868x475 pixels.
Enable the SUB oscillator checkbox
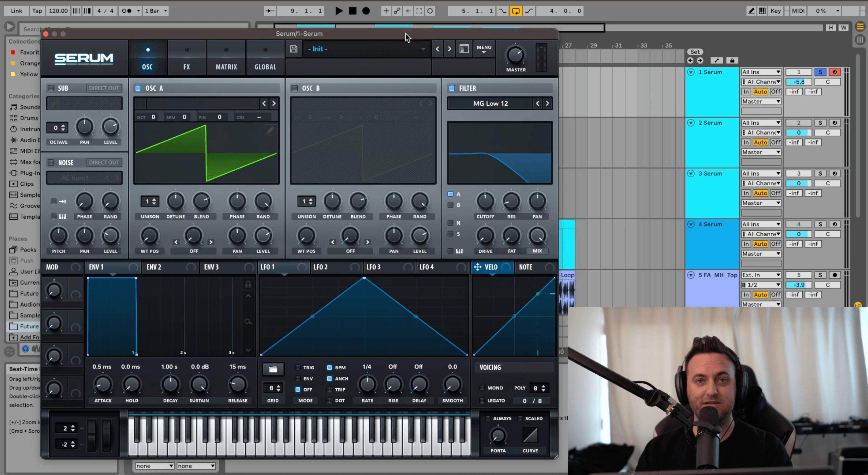click(x=51, y=88)
